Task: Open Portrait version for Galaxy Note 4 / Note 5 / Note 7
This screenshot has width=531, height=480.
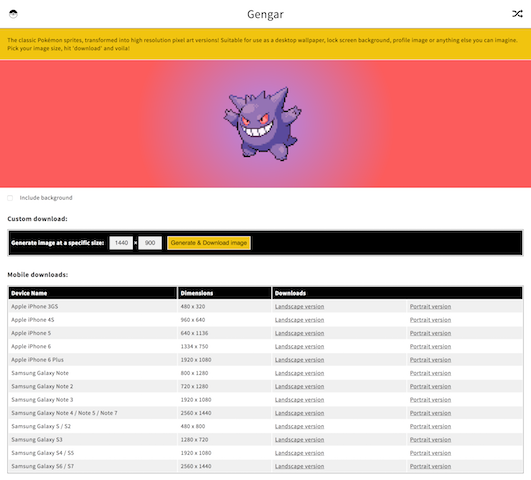Action: click(x=430, y=413)
